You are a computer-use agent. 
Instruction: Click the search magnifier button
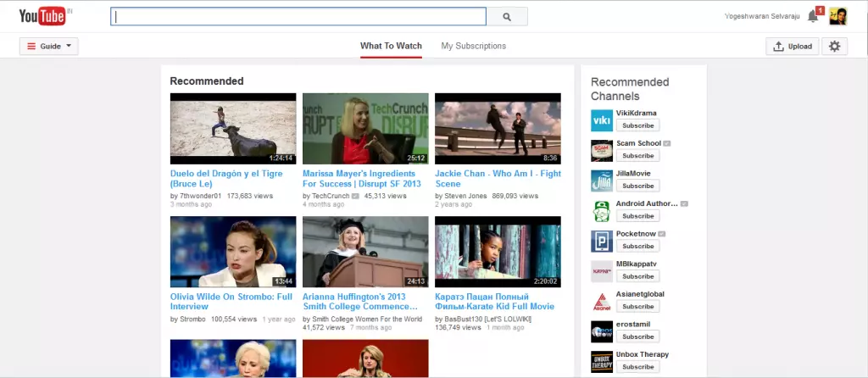[x=507, y=17]
